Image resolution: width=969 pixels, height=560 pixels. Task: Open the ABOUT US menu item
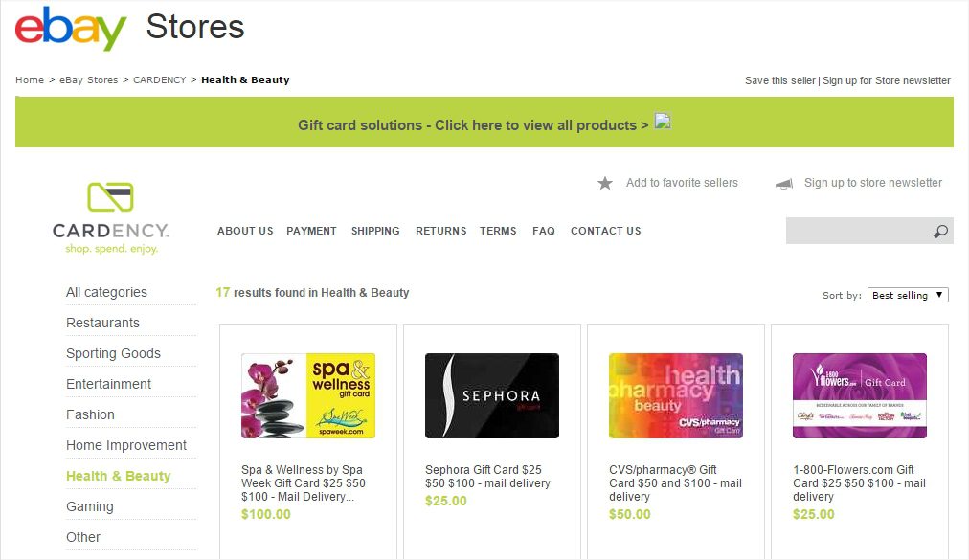tap(245, 231)
